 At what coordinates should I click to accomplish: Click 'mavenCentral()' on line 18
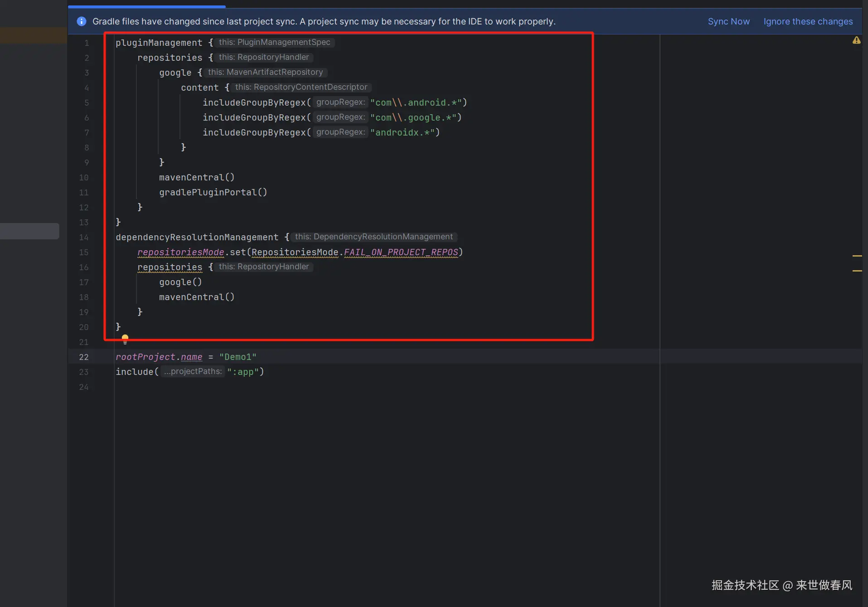coord(197,297)
